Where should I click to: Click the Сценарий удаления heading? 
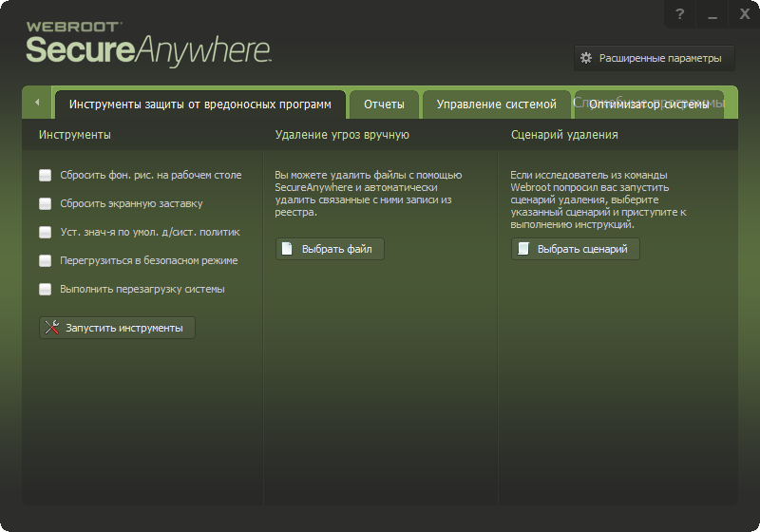click(x=564, y=135)
